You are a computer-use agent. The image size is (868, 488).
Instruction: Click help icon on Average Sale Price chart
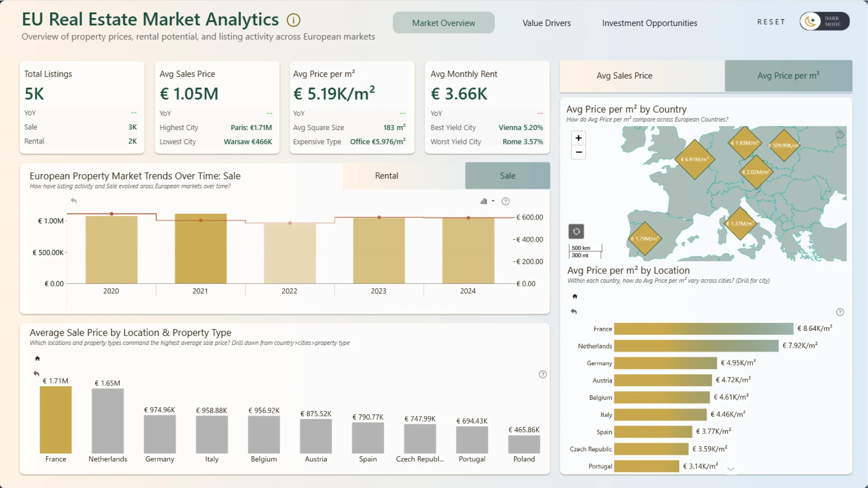pos(542,374)
